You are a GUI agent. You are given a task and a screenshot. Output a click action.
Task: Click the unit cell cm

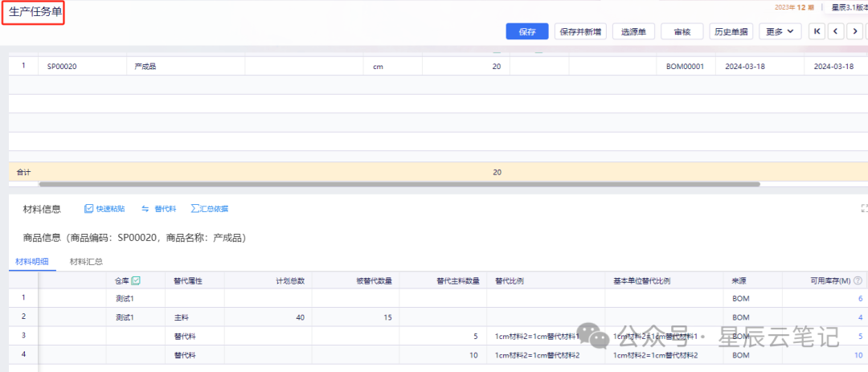click(392, 66)
